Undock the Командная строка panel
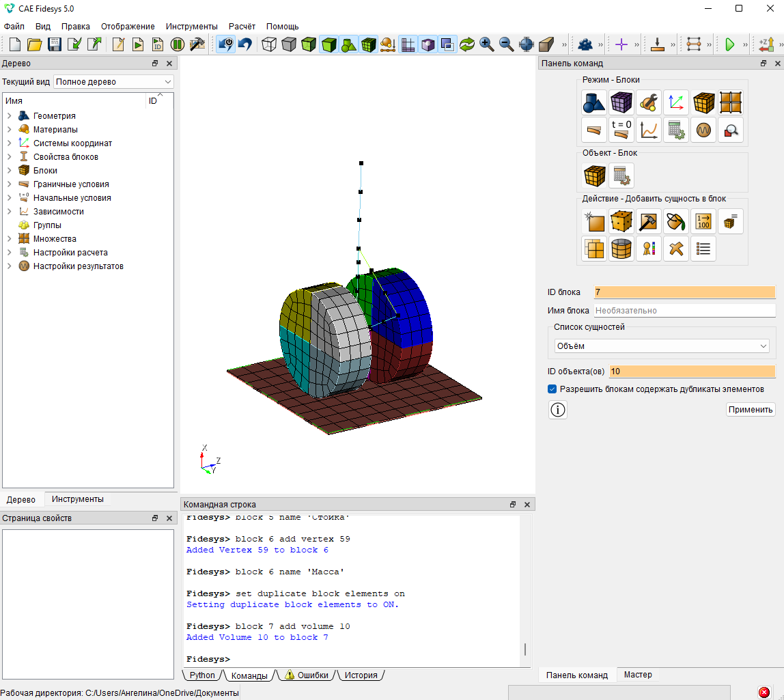This screenshot has width=784, height=700. (x=512, y=505)
